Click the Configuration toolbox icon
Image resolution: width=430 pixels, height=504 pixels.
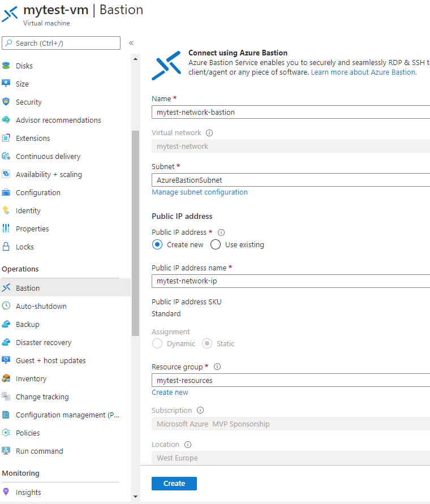point(6,192)
